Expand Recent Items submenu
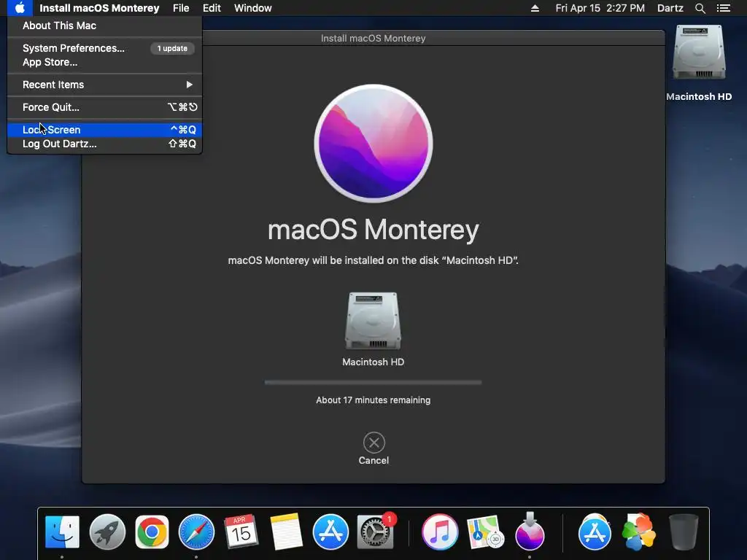The width and height of the screenshot is (747, 560). point(104,85)
